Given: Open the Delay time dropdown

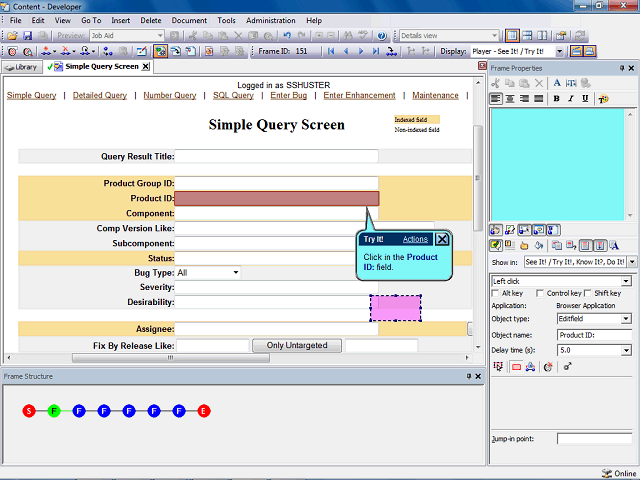Looking at the screenshot, I should pyautogui.click(x=626, y=350).
